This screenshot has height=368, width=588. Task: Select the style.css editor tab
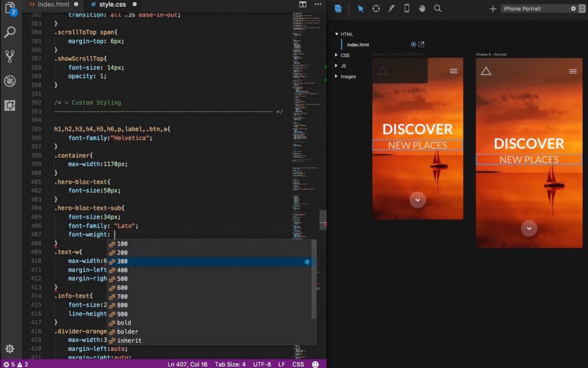(x=113, y=3)
